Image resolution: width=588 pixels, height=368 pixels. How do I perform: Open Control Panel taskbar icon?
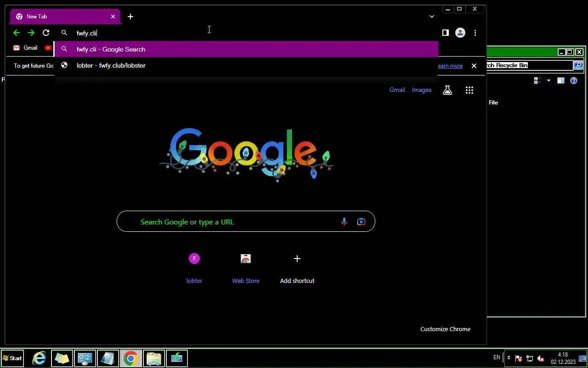coord(85,358)
